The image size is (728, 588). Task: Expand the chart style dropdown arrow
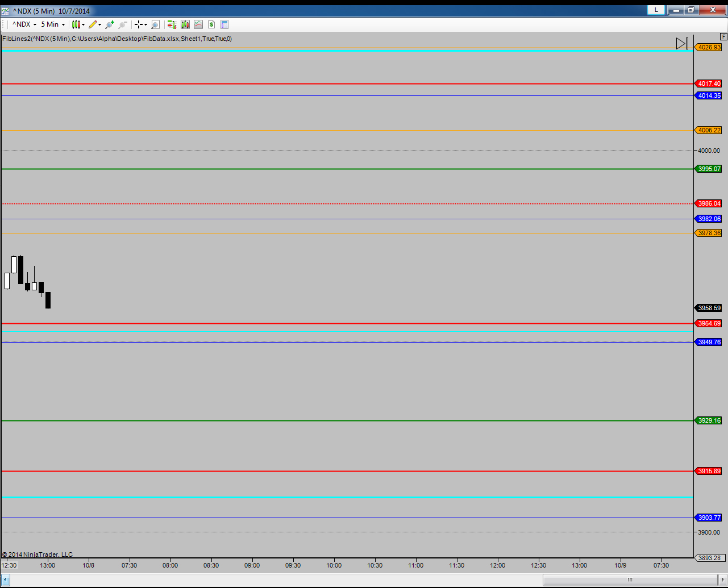point(84,24)
